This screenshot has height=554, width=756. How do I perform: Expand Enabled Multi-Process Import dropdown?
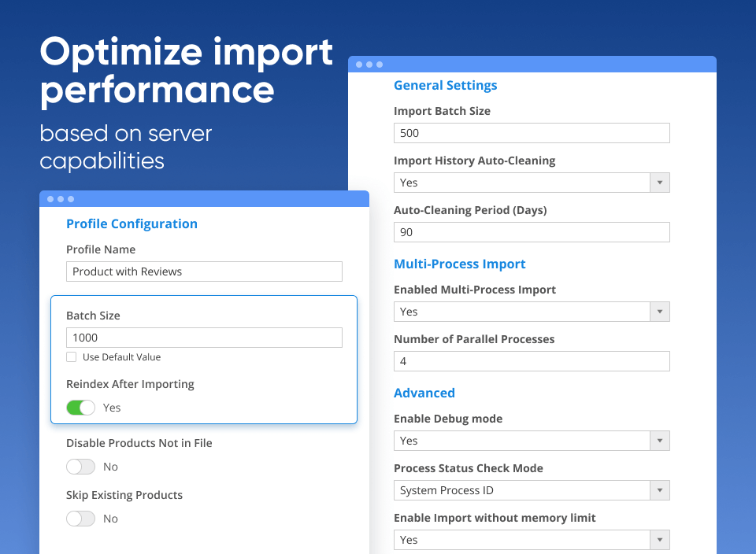click(x=532, y=312)
